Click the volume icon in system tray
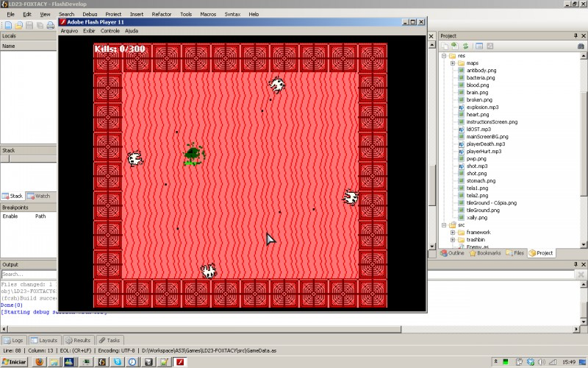The image size is (588, 368). pyautogui.click(x=542, y=362)
